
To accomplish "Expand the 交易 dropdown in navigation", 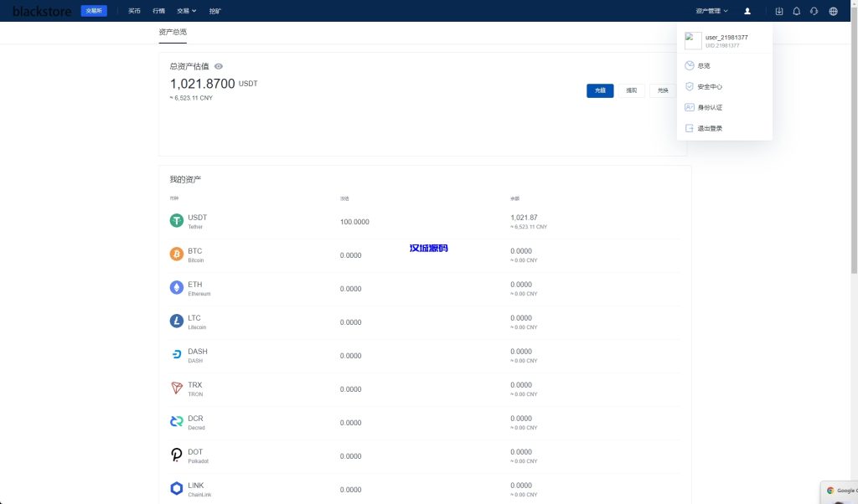I will [x=186, y=11].
